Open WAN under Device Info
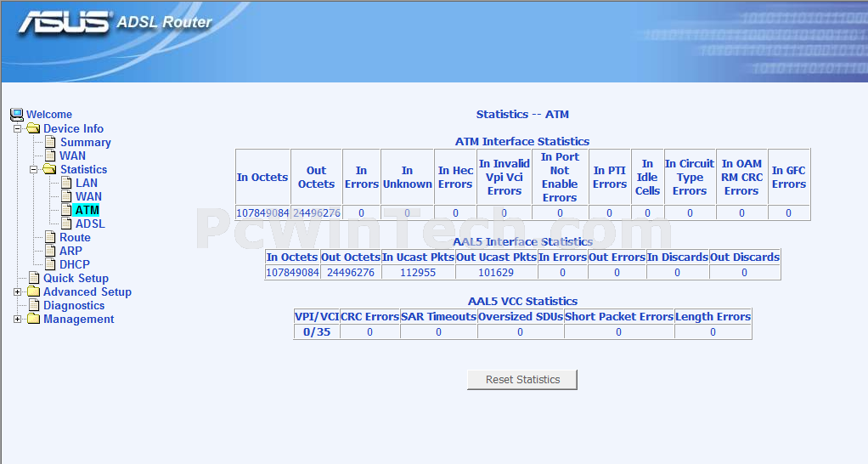The width and height of the screenshot is (868, 464). point(72,156)
